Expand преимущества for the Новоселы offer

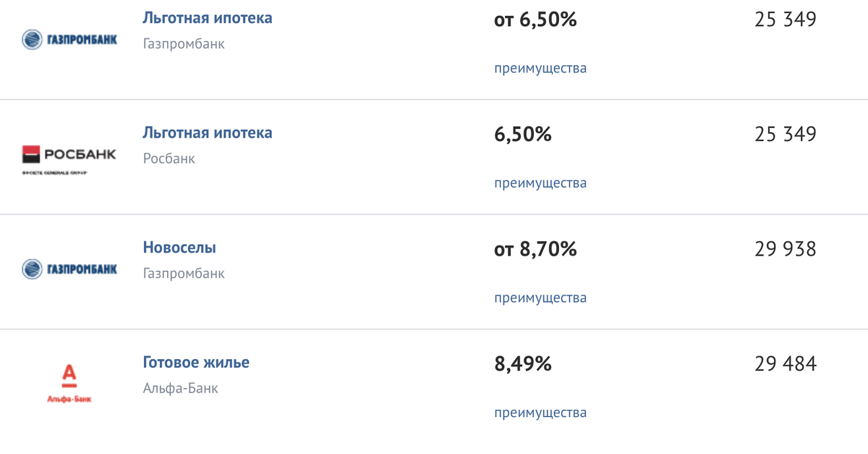pos(541,297)
